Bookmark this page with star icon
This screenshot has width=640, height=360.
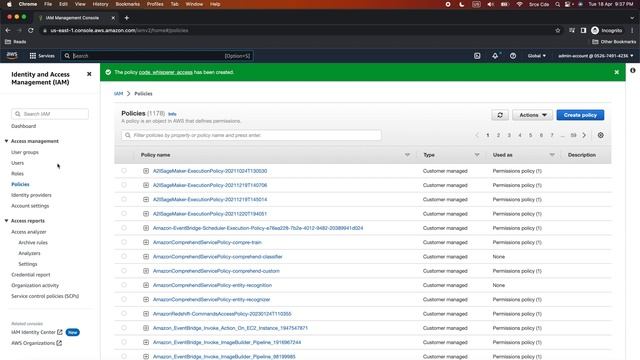click(558, 30)
